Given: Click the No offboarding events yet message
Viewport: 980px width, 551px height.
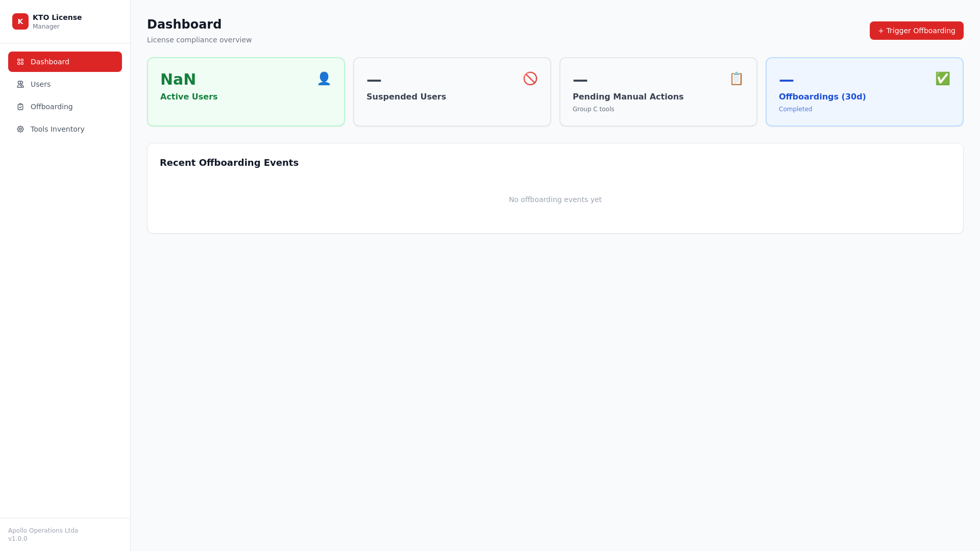Looking at the screenshot, I should click(555, 199).
